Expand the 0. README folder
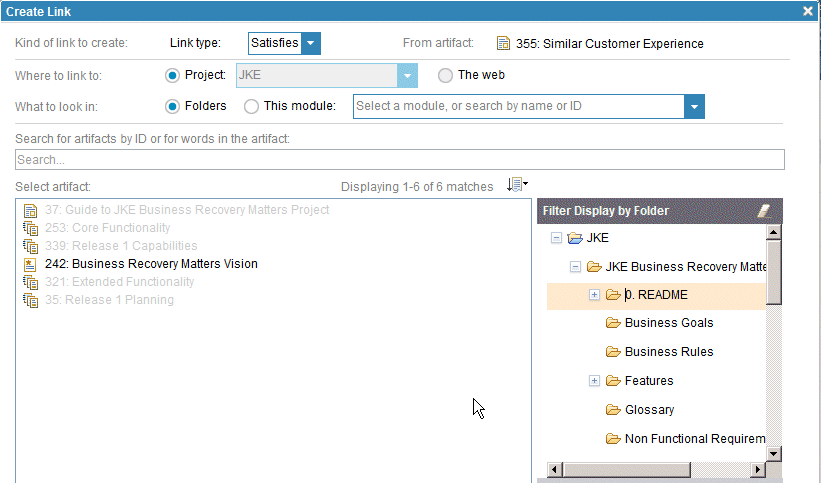The width and height of the screenshot is (821, 483). click(594, 295)
